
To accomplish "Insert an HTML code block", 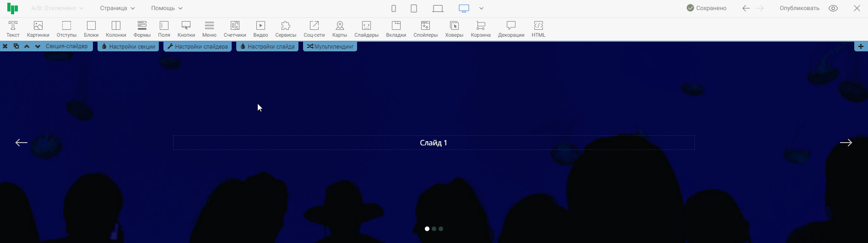I will pos(538,29).
